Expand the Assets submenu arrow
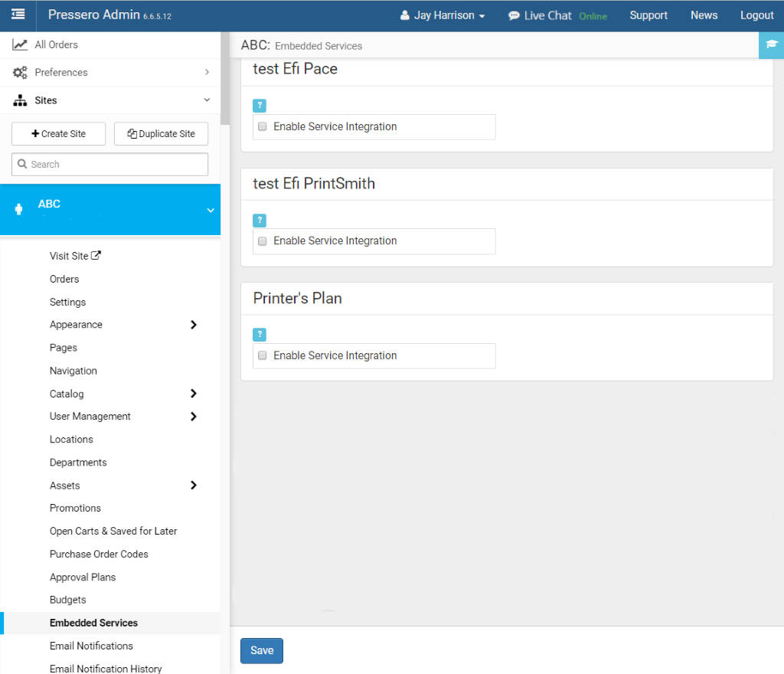Image resolution: width=784 pixels, height=674 pixels. 194,486
